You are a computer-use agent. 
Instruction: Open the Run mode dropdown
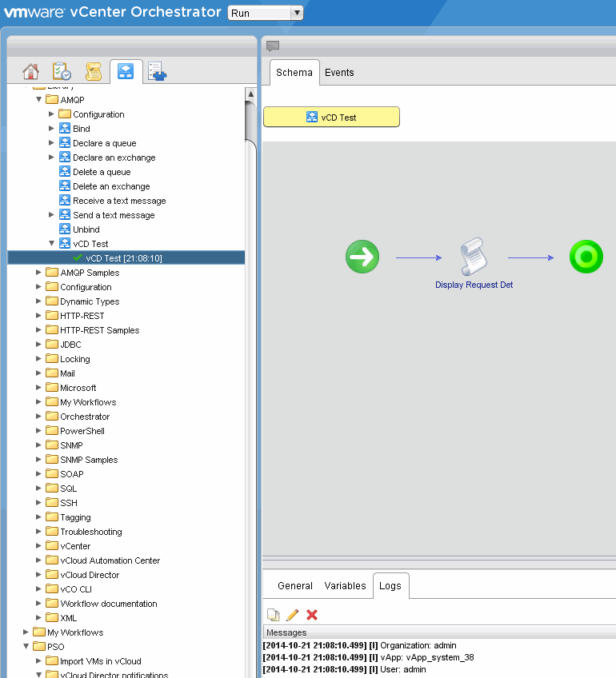(266, 13)
